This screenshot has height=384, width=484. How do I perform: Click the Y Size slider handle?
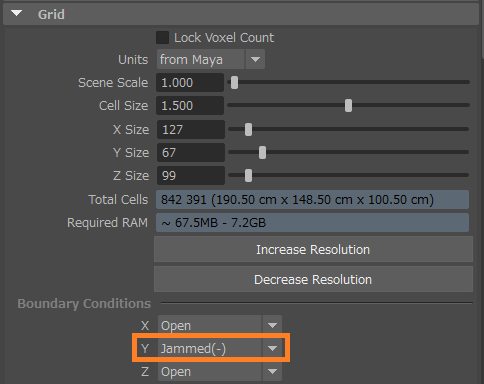262,152
